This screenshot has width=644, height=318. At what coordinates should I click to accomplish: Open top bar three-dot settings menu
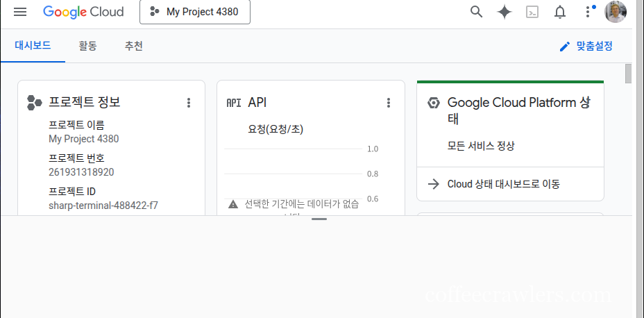click(x=588, y=12)
